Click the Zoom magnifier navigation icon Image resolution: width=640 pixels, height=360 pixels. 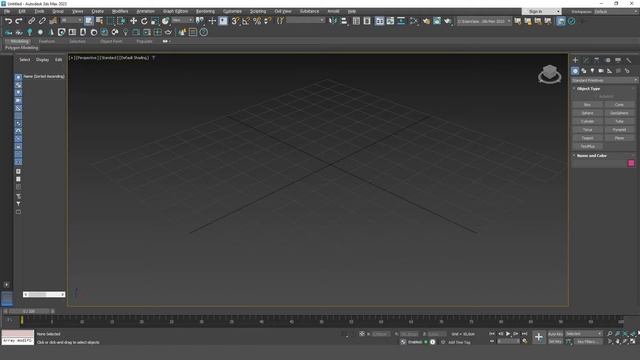(x=610, y=334)
